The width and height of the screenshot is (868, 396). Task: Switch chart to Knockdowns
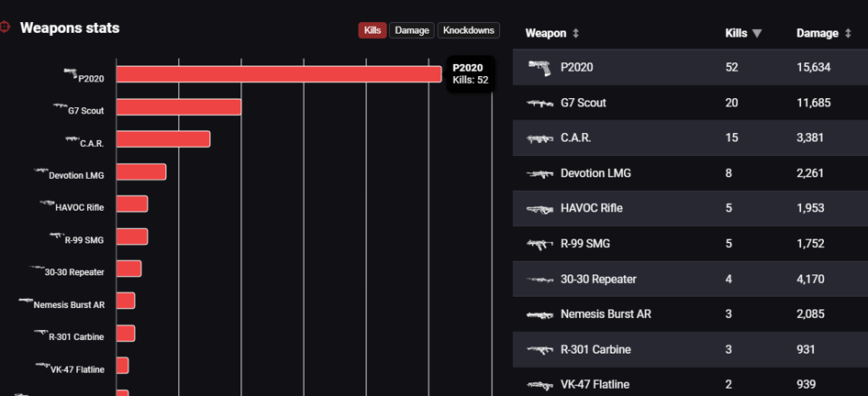tap(468, 30)
